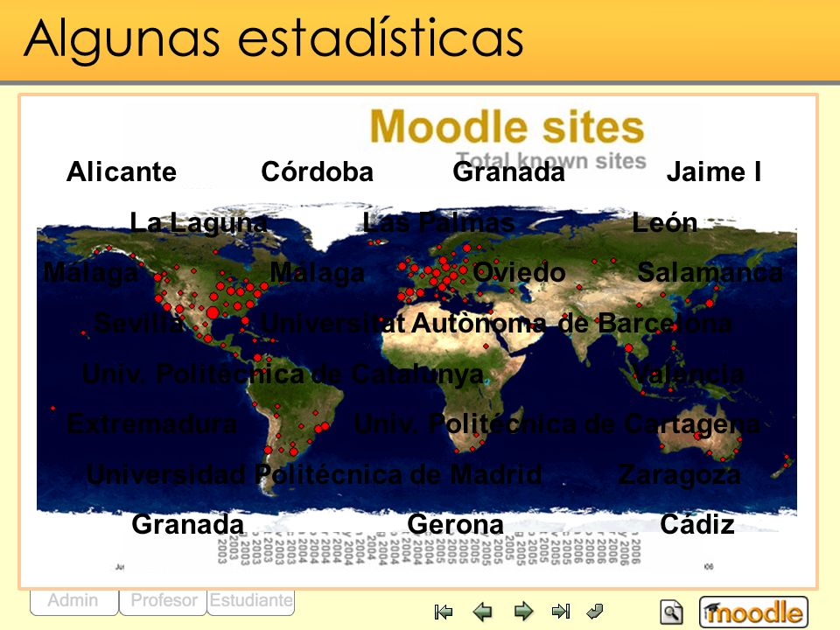Select the León label
840x630 pixels.
pyautogui.click(x=665, y=222)
